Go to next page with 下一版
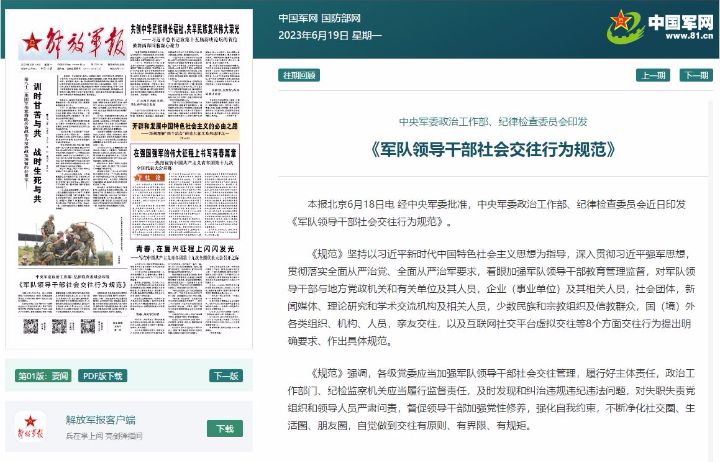 [225, 376]
